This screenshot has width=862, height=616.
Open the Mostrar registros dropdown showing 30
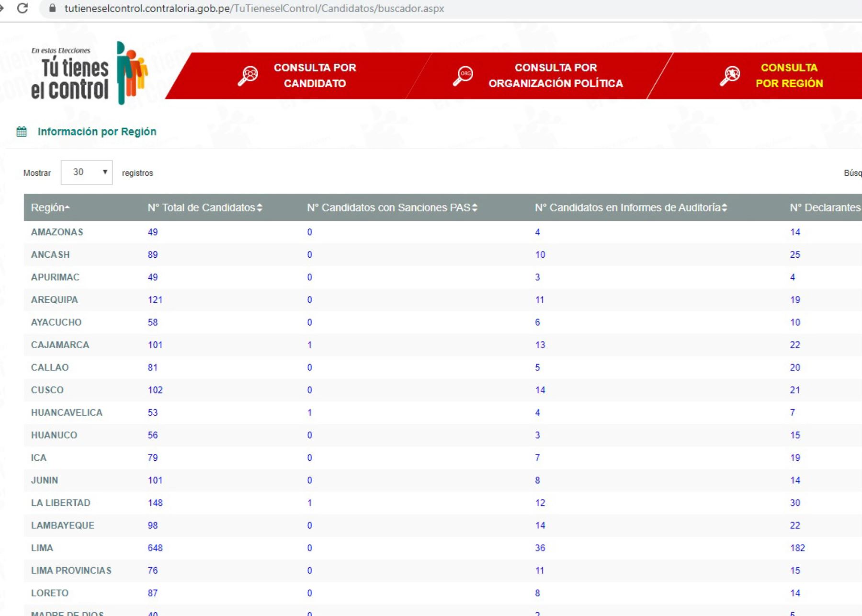[x=87, y=172]
